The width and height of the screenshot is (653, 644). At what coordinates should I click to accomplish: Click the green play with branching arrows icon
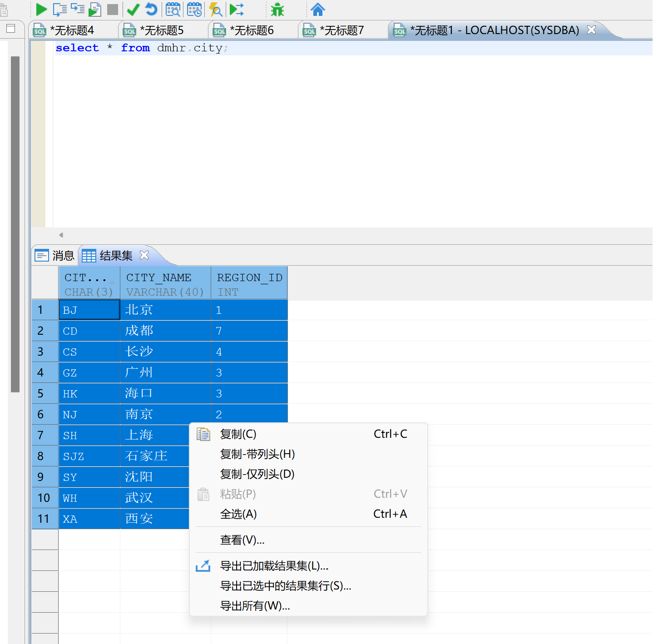237,9
